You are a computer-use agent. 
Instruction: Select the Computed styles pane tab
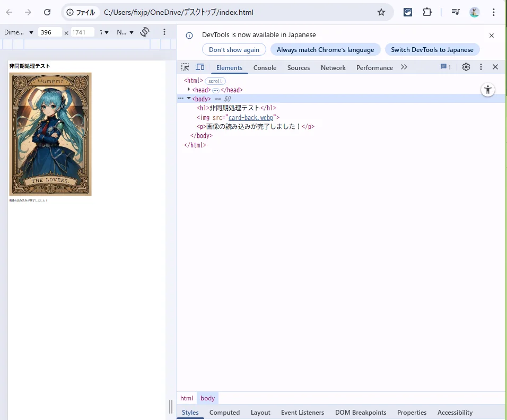[x=224, y=413]
